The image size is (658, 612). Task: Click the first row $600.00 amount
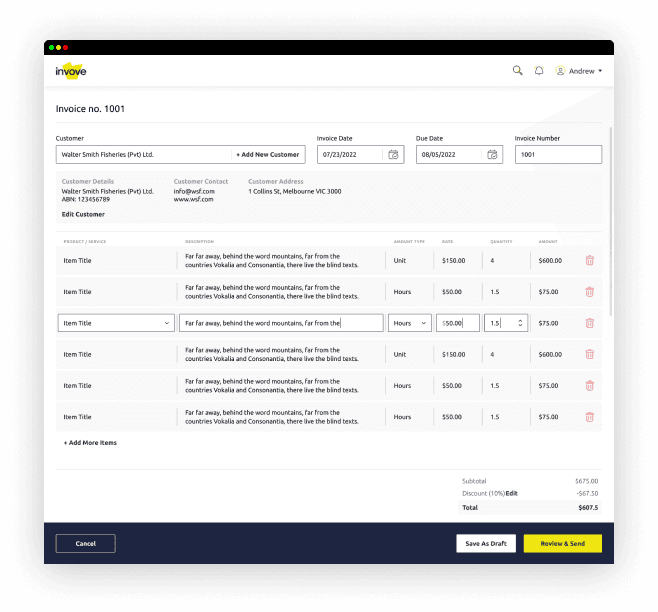click(550, 260)
